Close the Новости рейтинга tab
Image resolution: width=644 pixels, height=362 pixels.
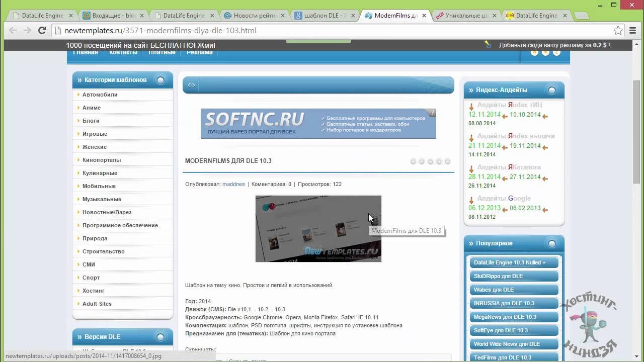coord(283,16)
